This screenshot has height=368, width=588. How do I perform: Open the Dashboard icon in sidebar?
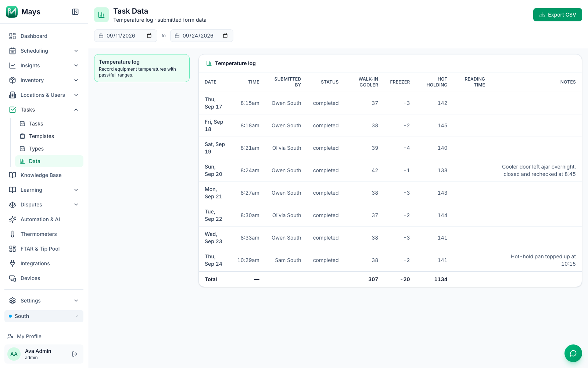point(12,36)
